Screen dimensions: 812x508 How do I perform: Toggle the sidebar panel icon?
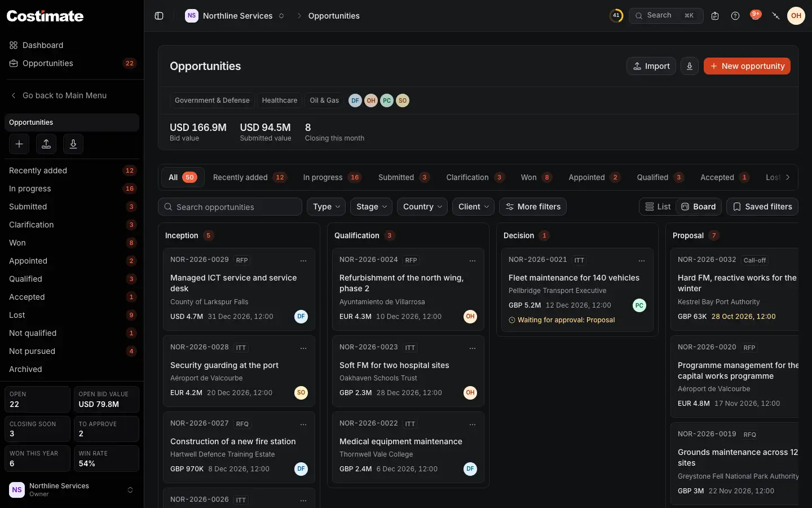(159, 16)
